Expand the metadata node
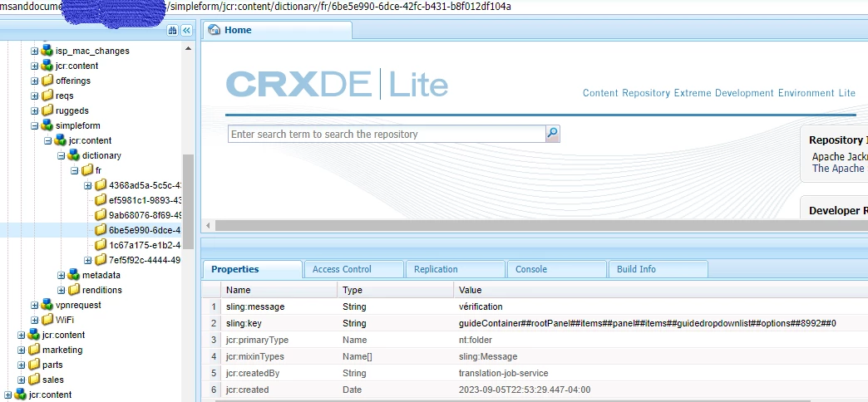Screen dimensions: 868x402 61,275
